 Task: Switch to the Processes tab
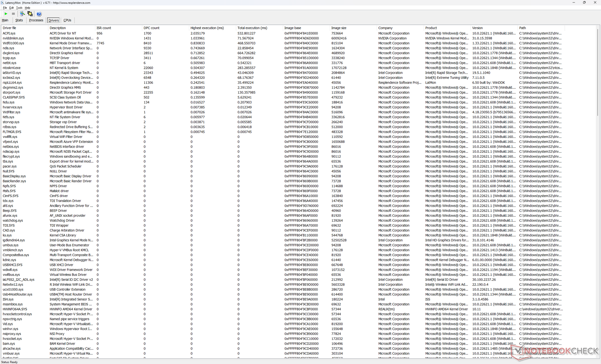coord(36,20)
